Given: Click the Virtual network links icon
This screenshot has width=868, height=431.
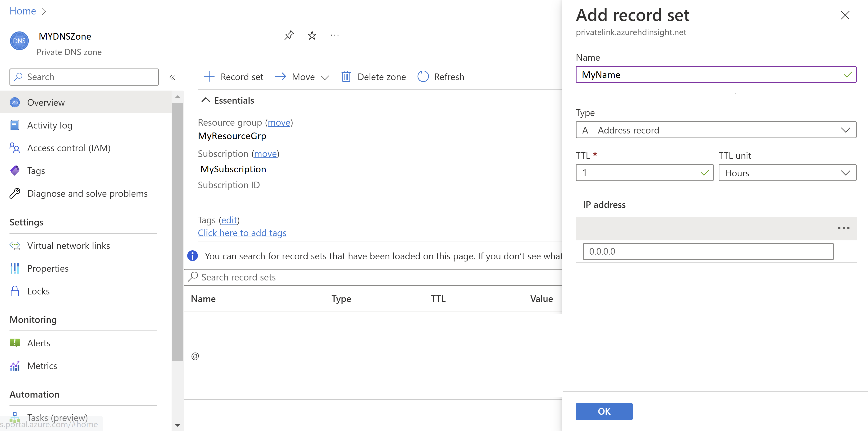Looking at the screenshot, I should [15, 245].
